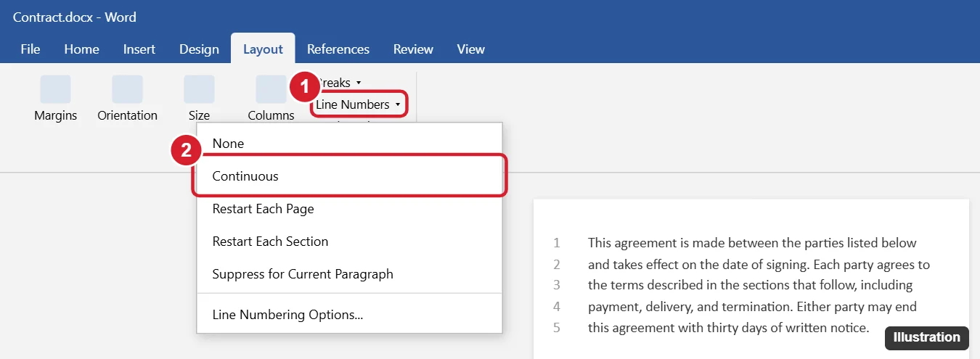
Task: Open the Orientation icon in the ribbon
Action: coord(127,89)
